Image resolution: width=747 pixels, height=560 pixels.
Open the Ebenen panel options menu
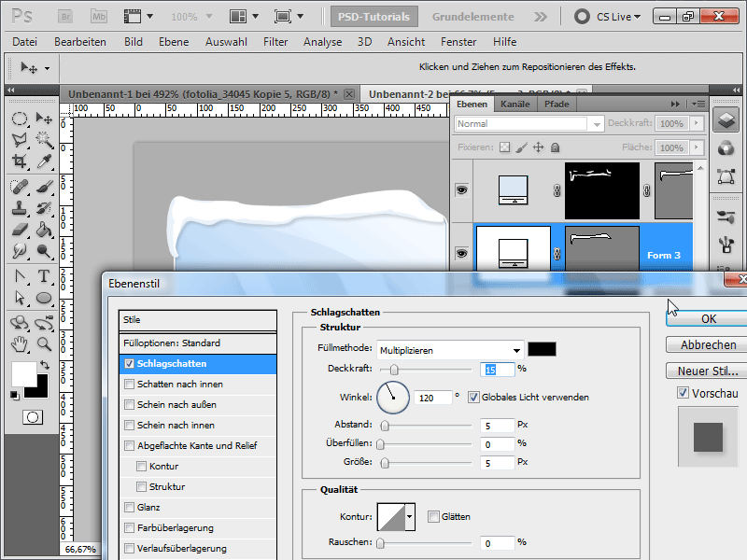(698, 104)
